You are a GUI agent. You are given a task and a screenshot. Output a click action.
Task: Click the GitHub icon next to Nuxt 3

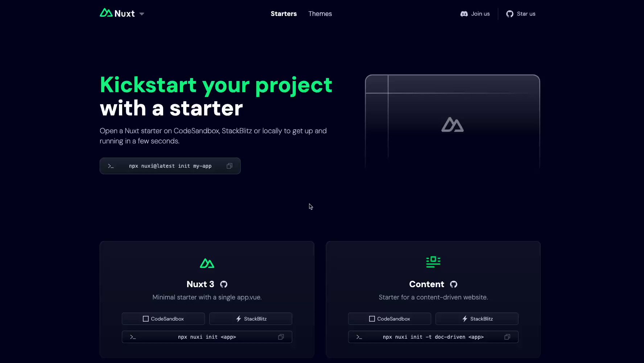coord(224,284)
